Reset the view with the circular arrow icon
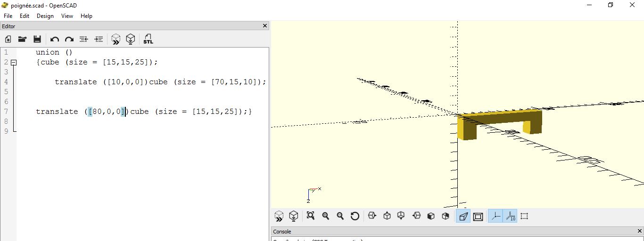Screen dimensions: 644x241 pyautogui.click(x=355, y=216)
